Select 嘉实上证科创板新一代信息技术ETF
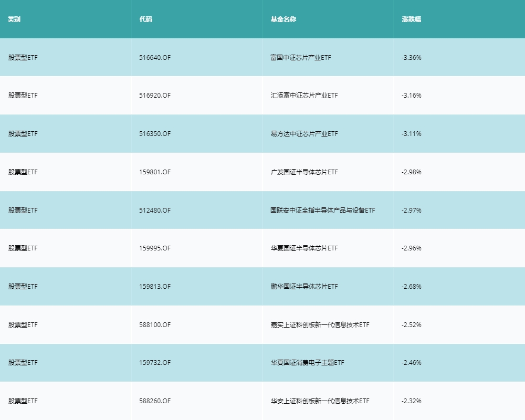The height and width of the screenshot is (420, 525). coord(319,325)
